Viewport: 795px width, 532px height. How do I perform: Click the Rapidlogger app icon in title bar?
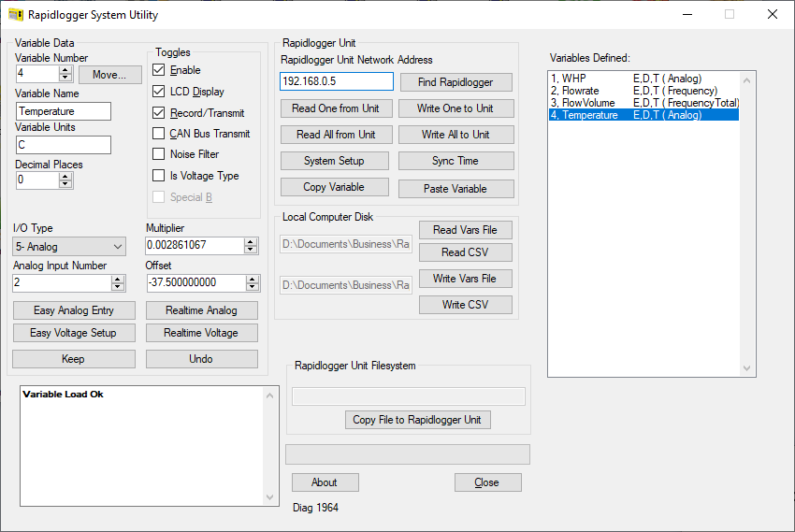click(x=16, y=15)
